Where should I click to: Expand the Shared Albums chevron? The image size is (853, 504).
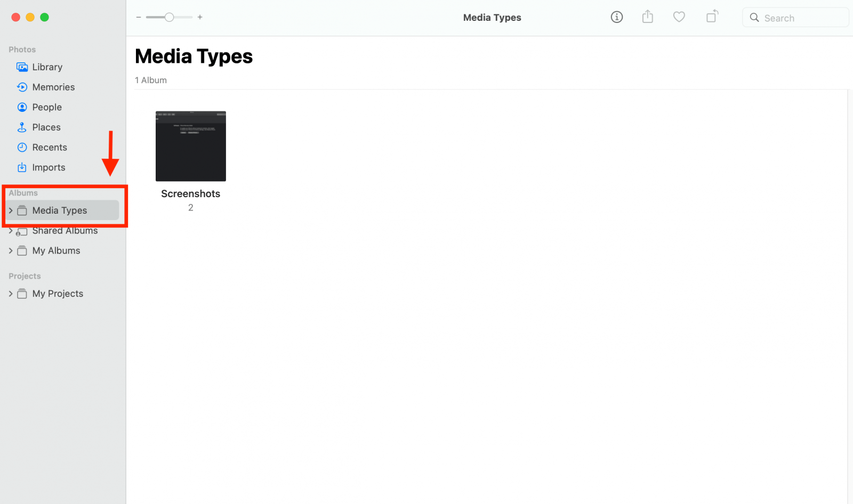10,231
